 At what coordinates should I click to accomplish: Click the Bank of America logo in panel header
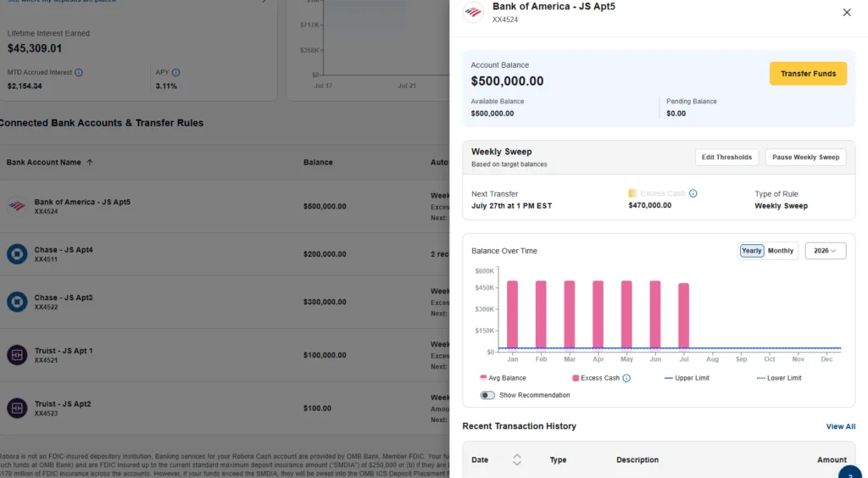(x=473, y=12)
